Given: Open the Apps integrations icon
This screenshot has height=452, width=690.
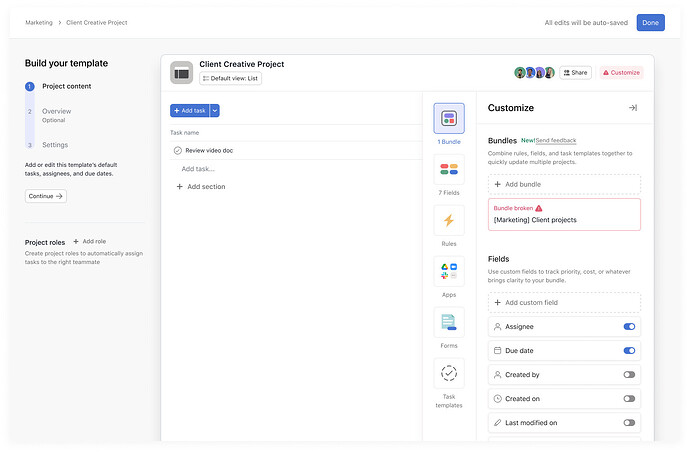Looking at the screenshot, I should (449, 271).
